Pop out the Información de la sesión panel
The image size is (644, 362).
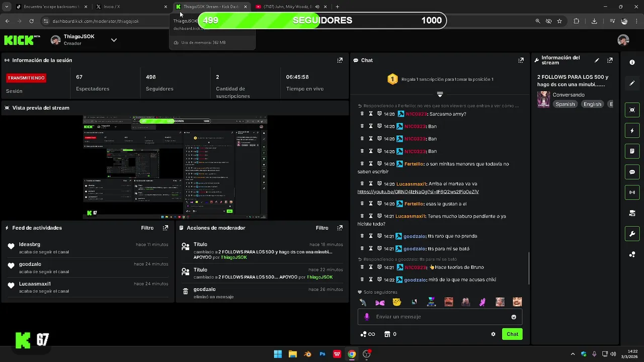(x=340, y=60)
